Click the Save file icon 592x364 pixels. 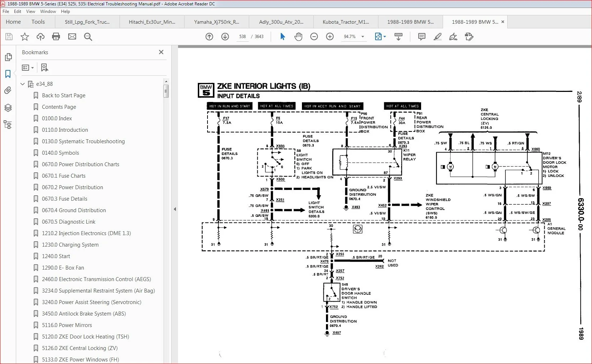[x=9, y=37]
